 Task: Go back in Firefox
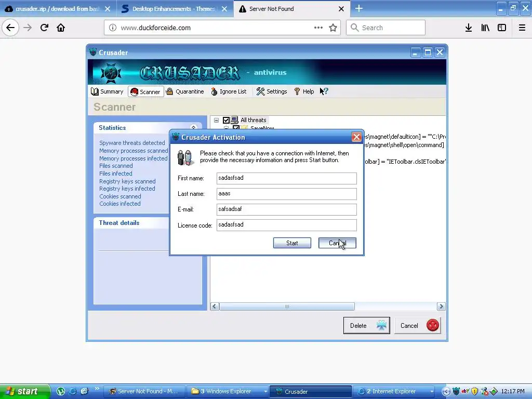(10, 28)
